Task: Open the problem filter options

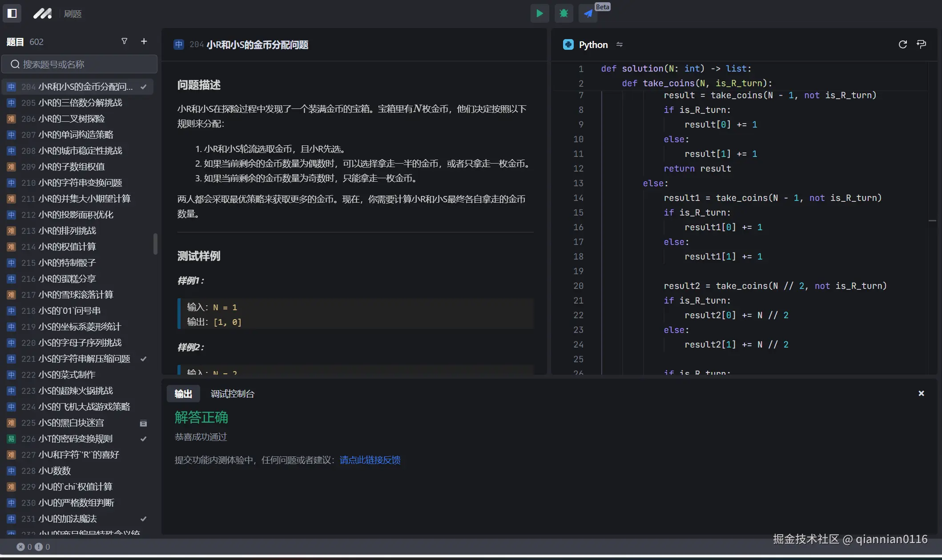Action: click(x=124, y=41)
